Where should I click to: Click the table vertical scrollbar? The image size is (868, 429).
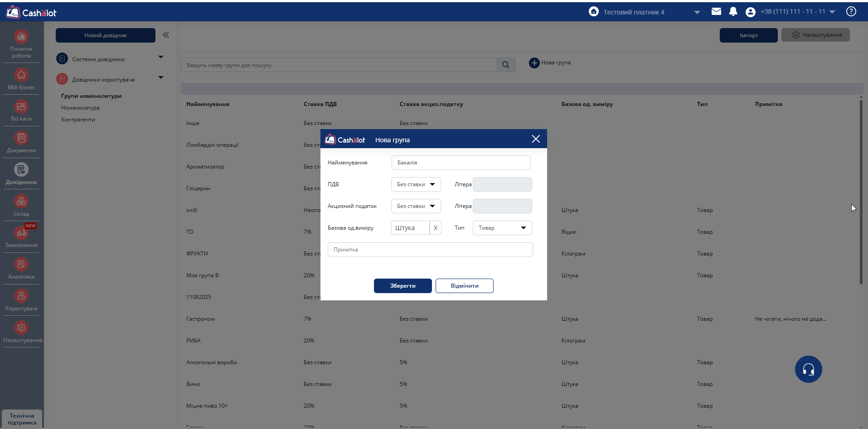click(861, 190)
